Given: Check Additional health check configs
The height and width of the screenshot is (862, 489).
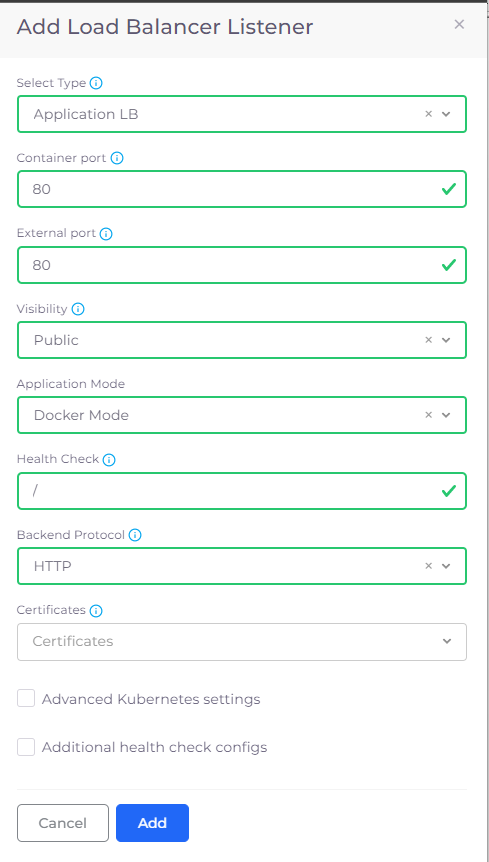Looking at the screenshot, I should tap(26, 747).
